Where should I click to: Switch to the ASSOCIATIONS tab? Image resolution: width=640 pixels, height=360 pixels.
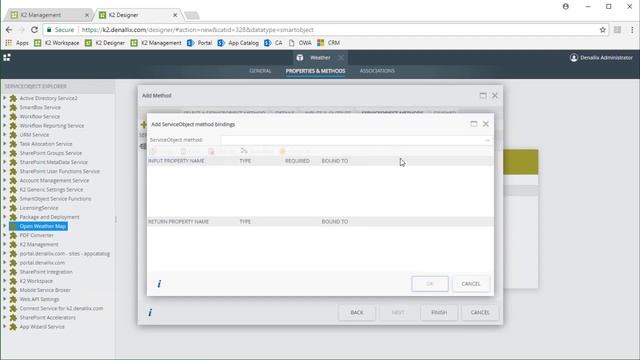tap(377, 71)
